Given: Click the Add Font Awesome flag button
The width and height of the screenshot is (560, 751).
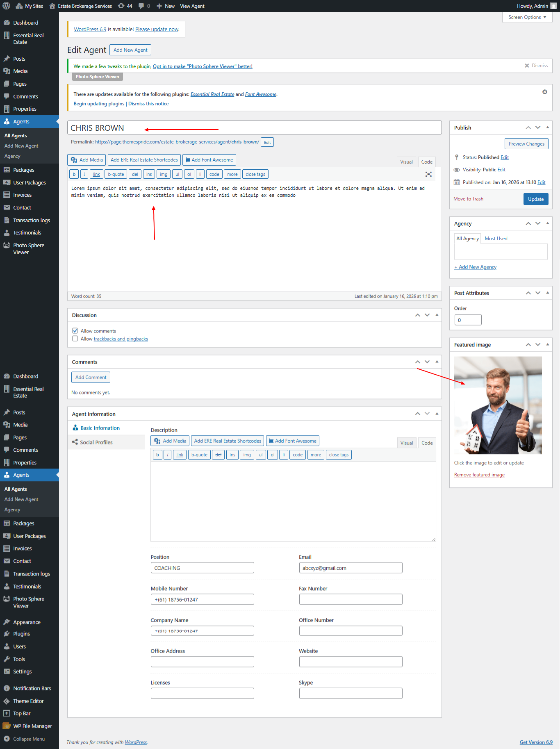Looking at the screenshot, I should [x=209, y=160].
